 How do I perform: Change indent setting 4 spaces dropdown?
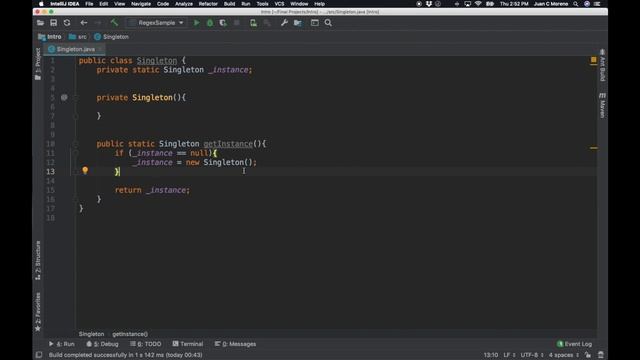pyautogui.click(x=564, y=355)
